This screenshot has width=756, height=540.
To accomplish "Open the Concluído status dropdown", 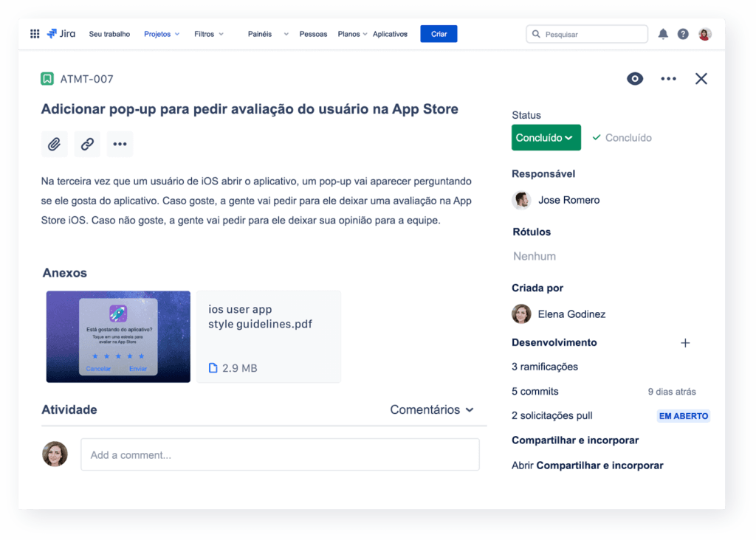I will tap(546, 137).
